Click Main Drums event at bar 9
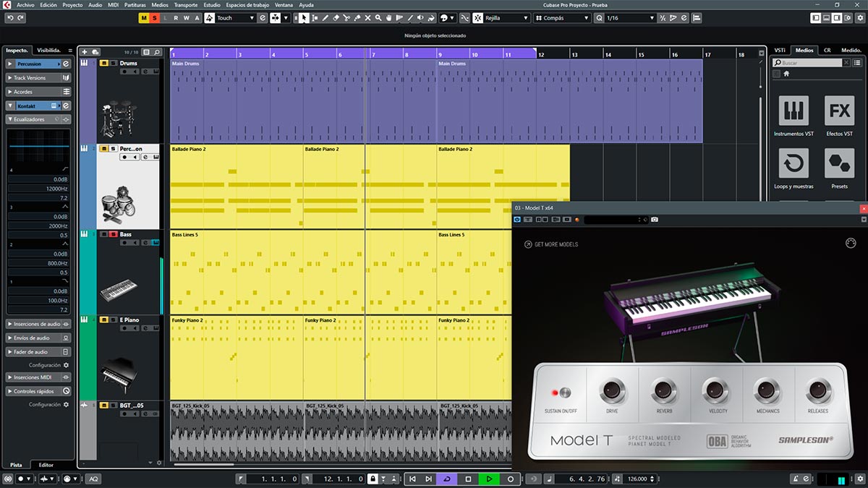Image resolution: width=868 pixels, height=488 pixels. [569, 100]
